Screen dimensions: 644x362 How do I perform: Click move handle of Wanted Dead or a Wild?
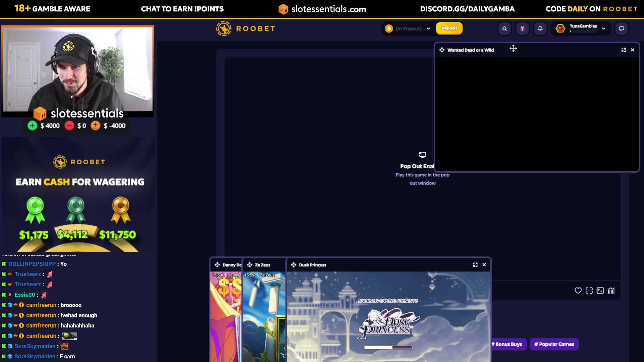[x=442, y=50]
